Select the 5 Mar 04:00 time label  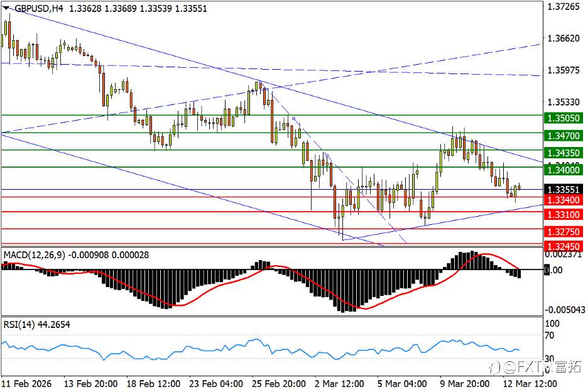point(402,384)
